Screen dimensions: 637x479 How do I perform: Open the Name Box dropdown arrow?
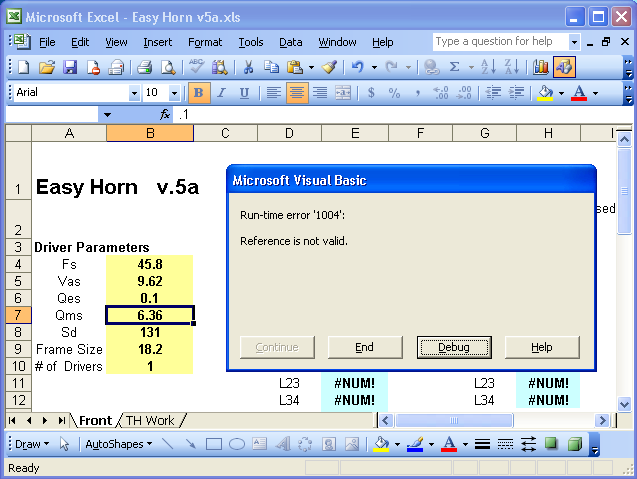click(x=107, y=115)
